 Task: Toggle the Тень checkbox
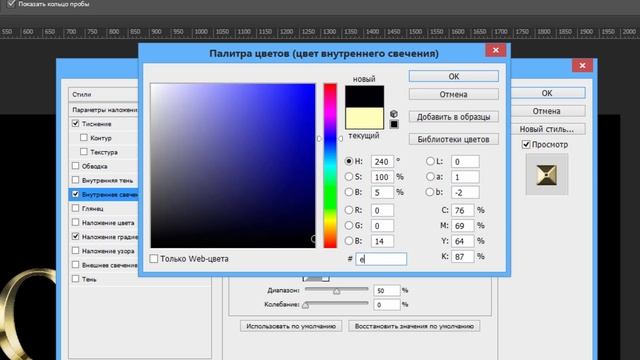click(x=76, y=279)
